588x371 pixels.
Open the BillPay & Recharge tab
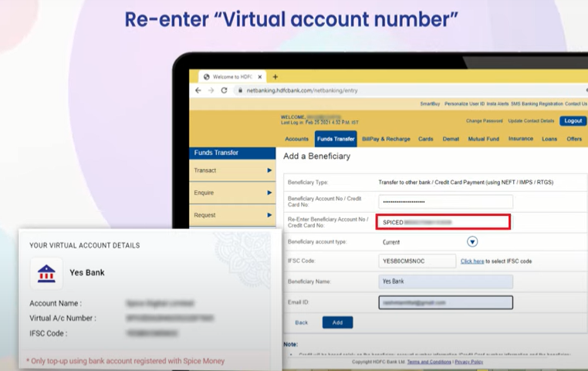tap(386, 139)
